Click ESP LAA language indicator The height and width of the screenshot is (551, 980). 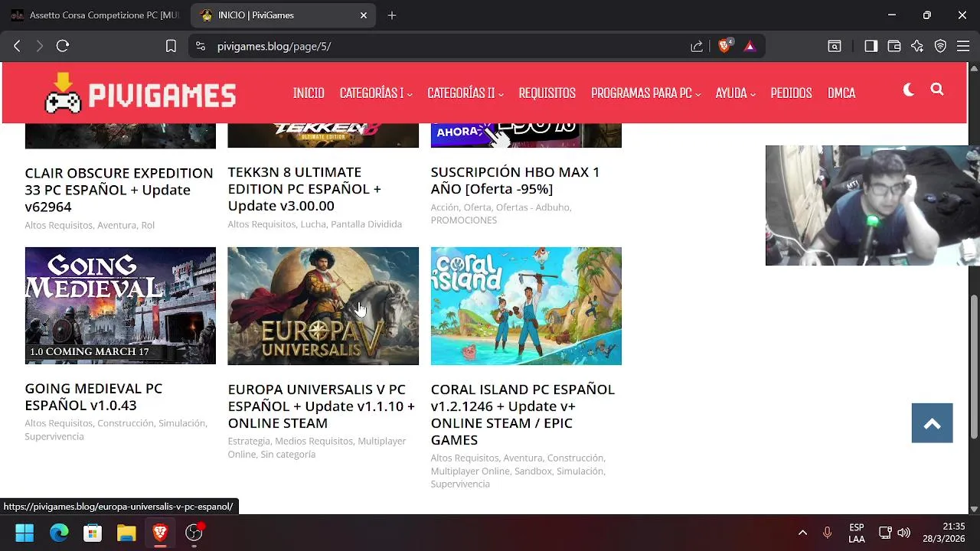(857, 533)
